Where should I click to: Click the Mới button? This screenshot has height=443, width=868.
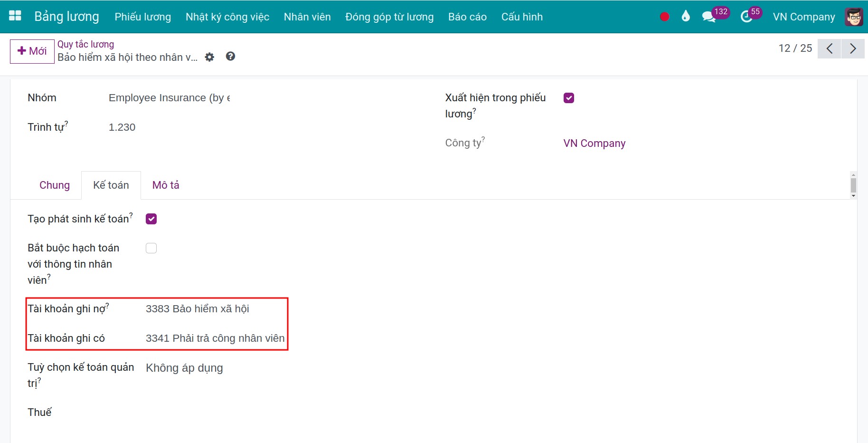tap(32, 51)
